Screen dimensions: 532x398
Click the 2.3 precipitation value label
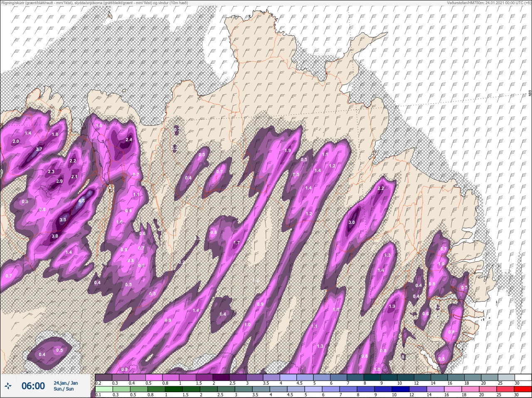(x=51, y=172)
